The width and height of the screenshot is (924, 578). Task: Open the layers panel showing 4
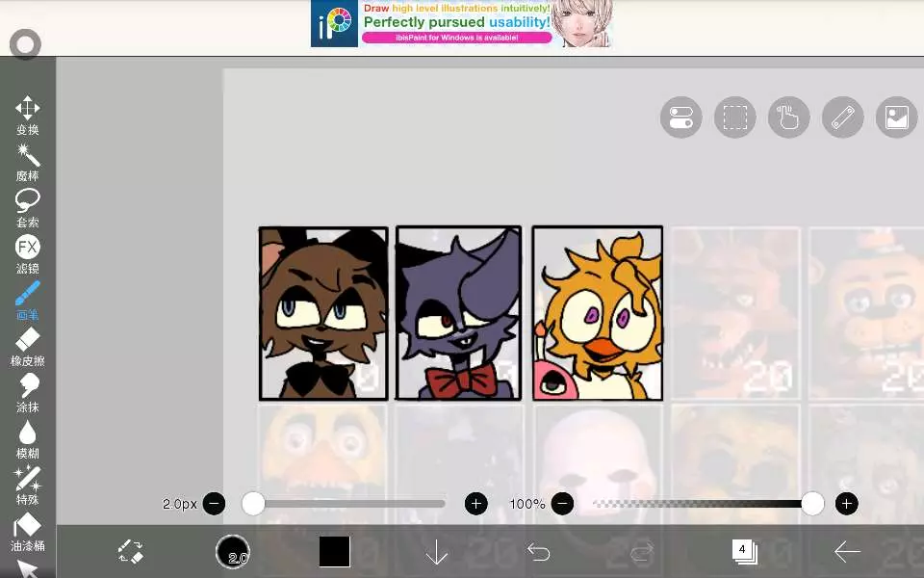744,551
